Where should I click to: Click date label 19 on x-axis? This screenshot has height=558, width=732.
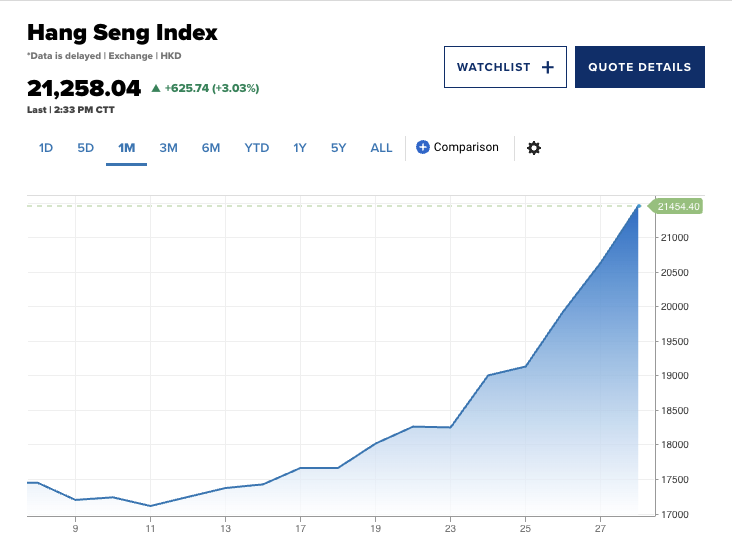(375, 529)
